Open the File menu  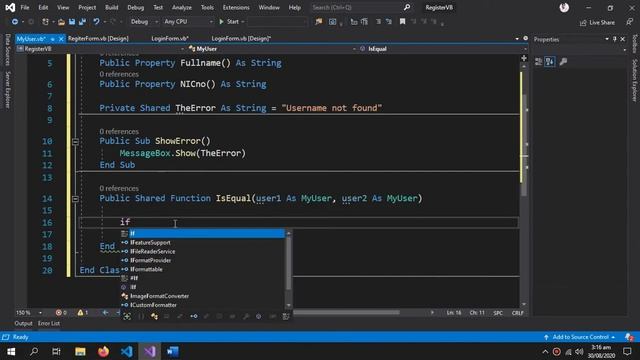coord(24,7)
